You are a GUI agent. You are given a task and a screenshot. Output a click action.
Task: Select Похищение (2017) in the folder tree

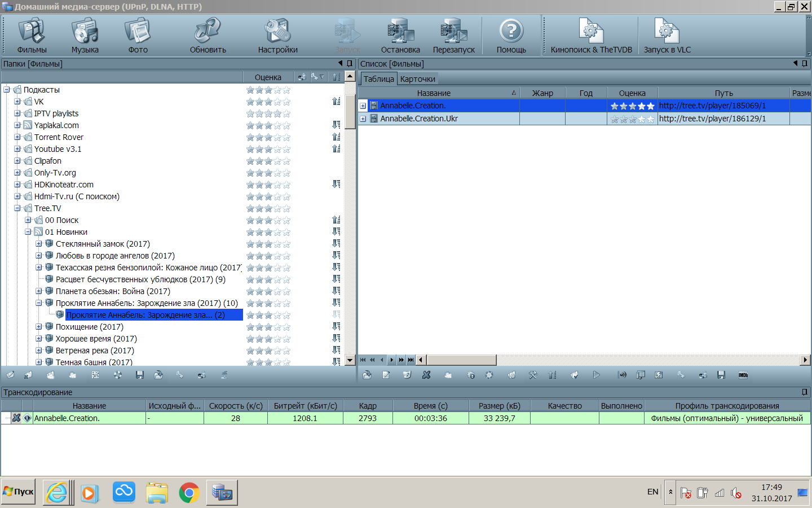[89, 327]
